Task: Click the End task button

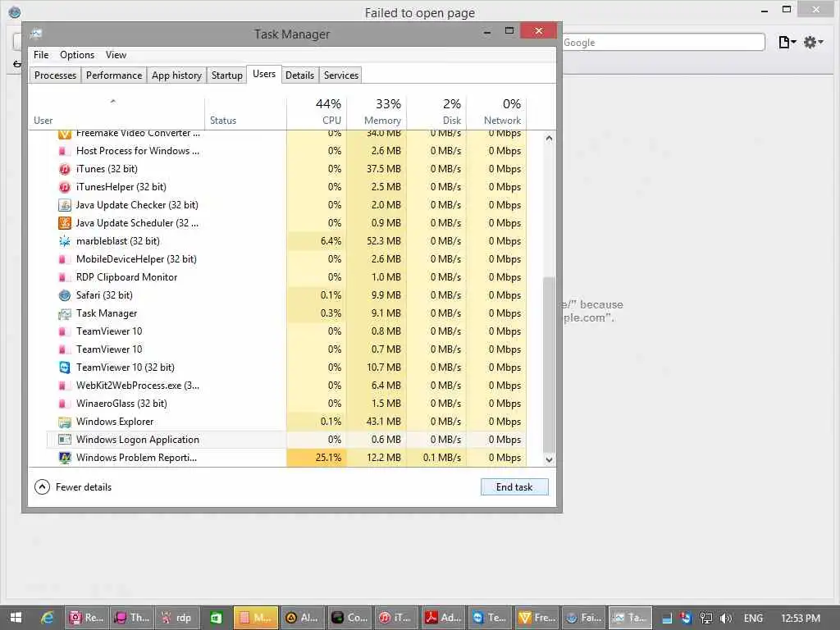Action: (514, 487)
